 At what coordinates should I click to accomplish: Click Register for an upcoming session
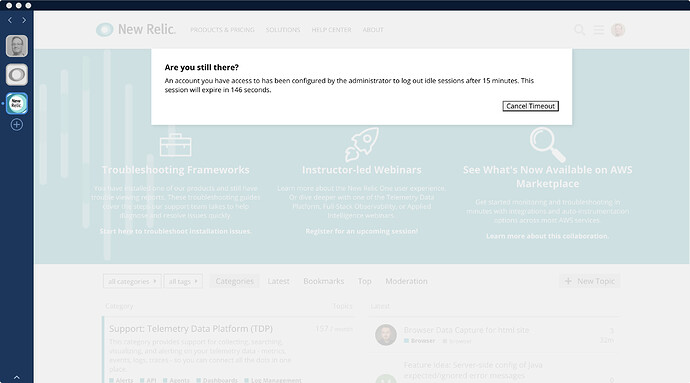pyautogui.click(x=362, y=231)
